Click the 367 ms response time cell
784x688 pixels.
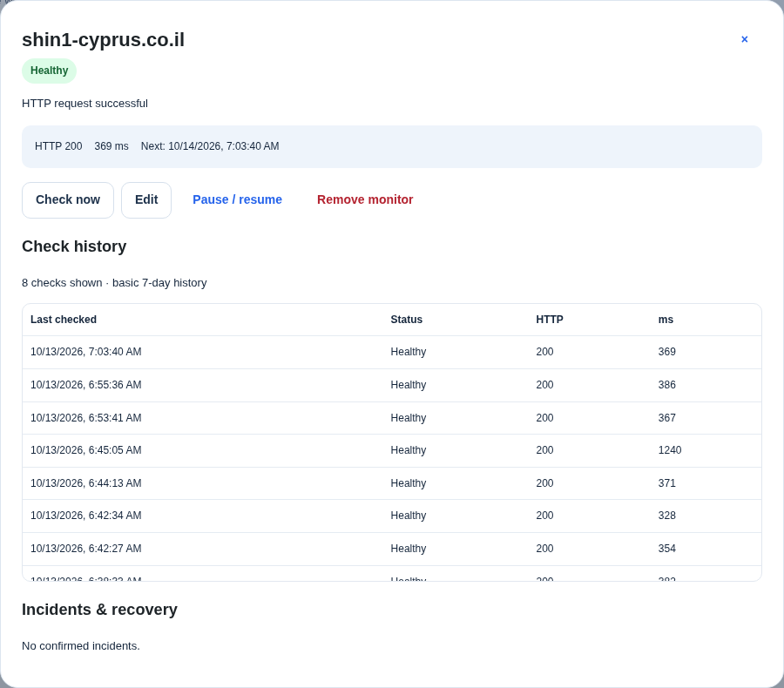(666, 417)
